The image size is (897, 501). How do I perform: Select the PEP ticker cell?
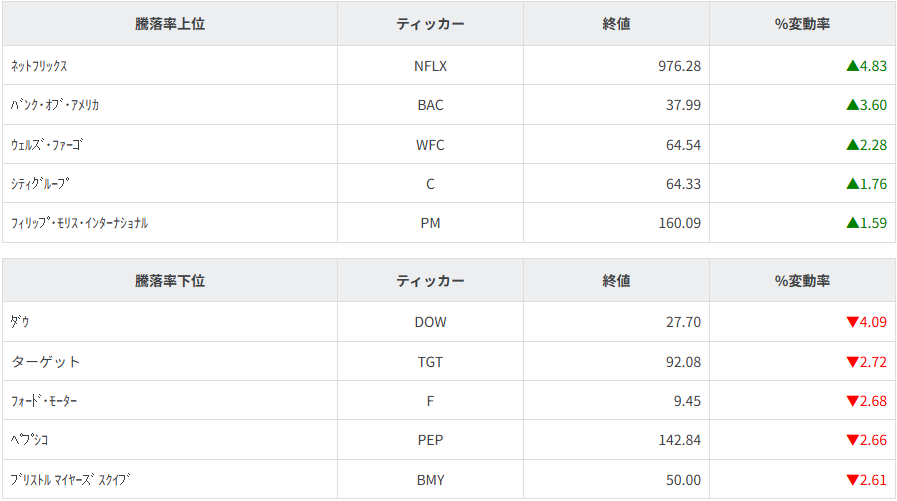[430, 440]
